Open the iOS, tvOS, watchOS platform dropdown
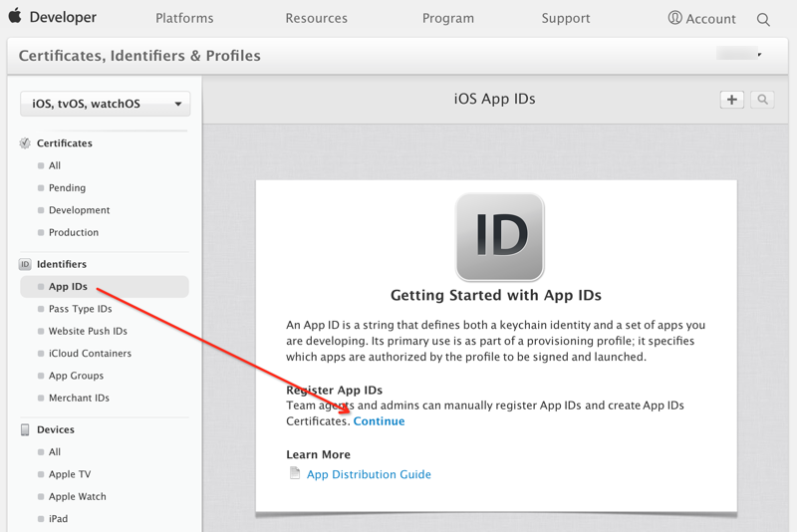The height and width of the screenshot is (532, 797). [x=106, y=104]
